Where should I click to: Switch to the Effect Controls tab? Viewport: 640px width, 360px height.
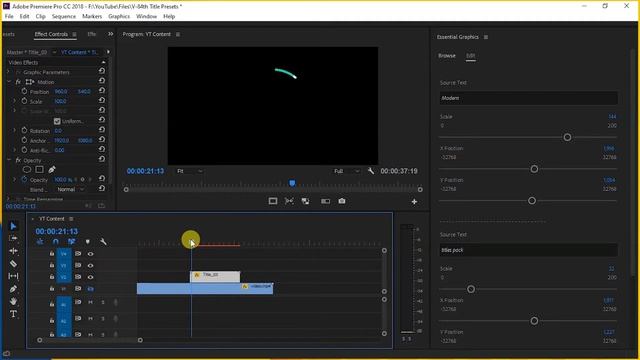(51, 34)
